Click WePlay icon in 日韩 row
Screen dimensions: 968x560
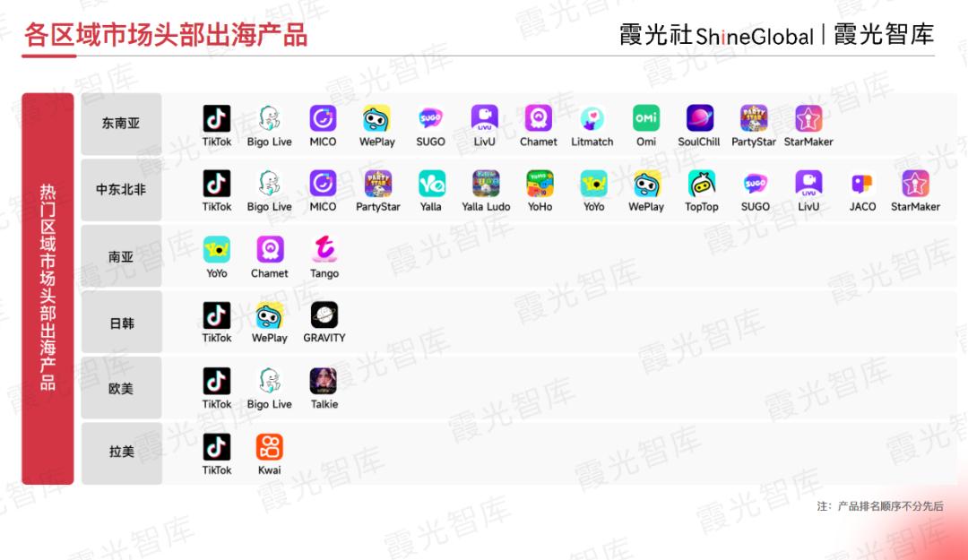[270, 314]
